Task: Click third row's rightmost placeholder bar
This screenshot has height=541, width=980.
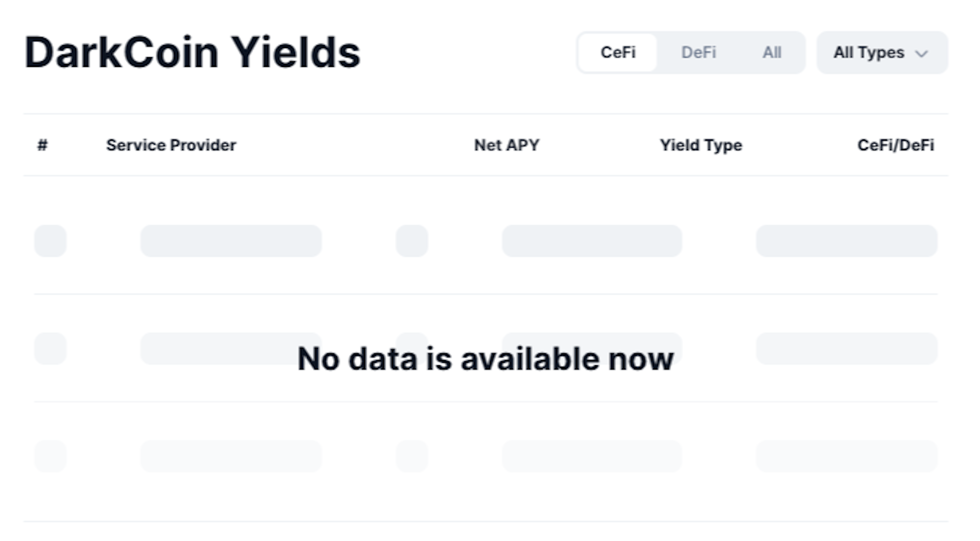Action: [846, 456]
